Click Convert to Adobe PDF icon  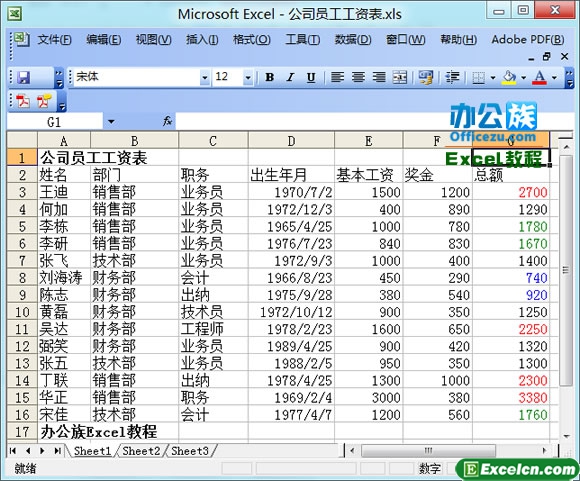23,101
